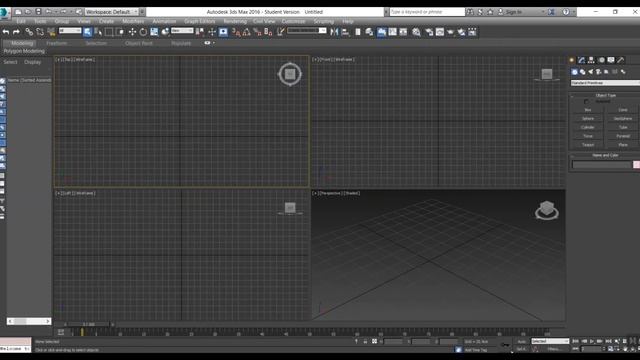Click the Align tool icon

[x=345, y=32]
